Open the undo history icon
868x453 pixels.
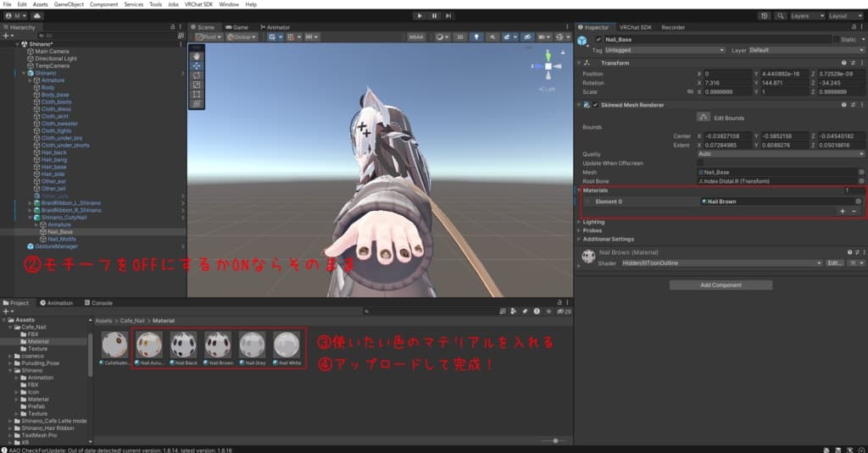click(x=765, y=16)
